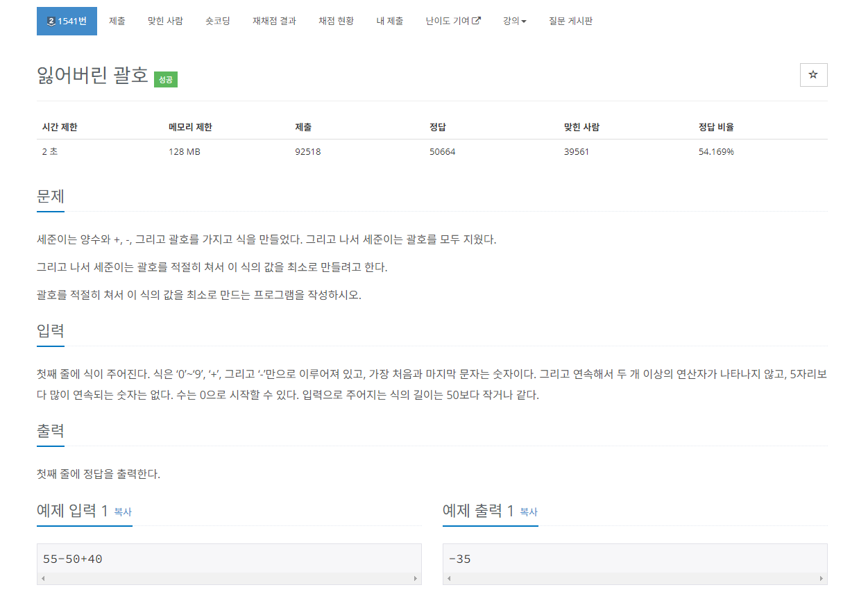This screenshot has width=868, height=592.
Task: Click external link icon next to 난이도 기여
Action: click(x=476, y=21)
